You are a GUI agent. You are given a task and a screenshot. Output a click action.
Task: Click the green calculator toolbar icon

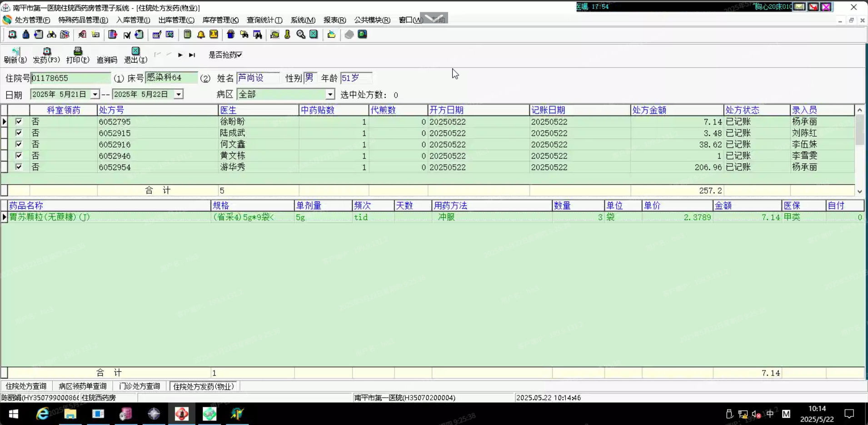coord(187,35)
